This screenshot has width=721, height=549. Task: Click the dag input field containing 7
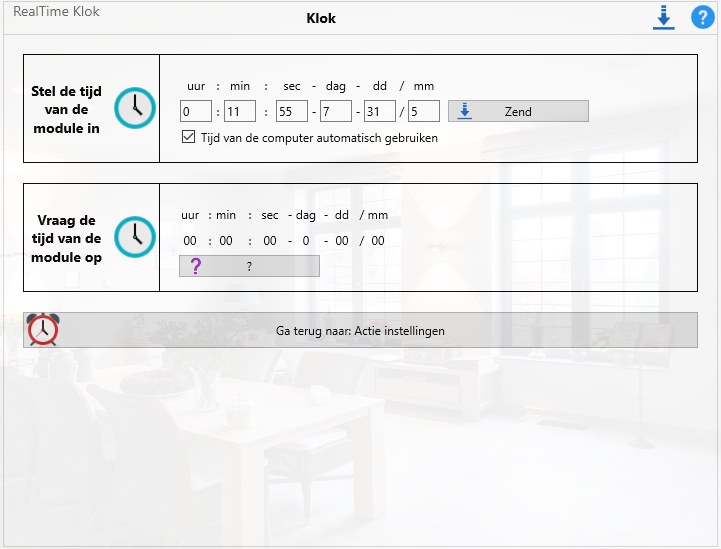[336, 111]
